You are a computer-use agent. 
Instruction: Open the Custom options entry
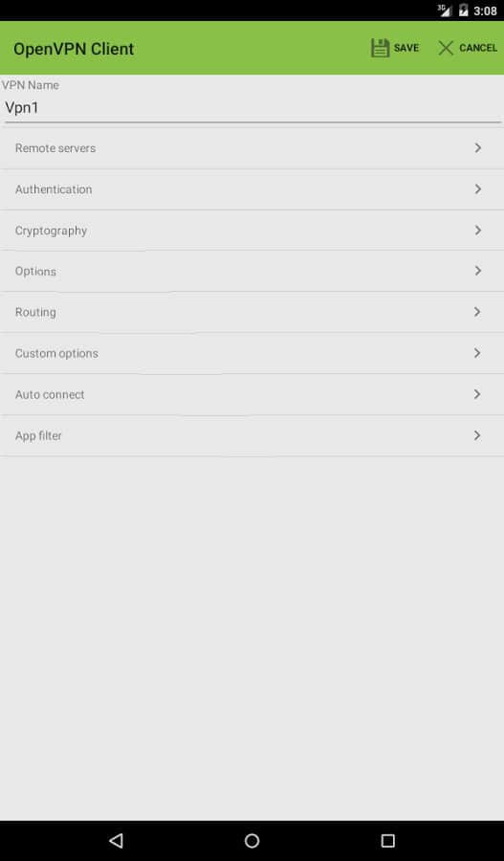pyautogui.click(x=252, y=353)
